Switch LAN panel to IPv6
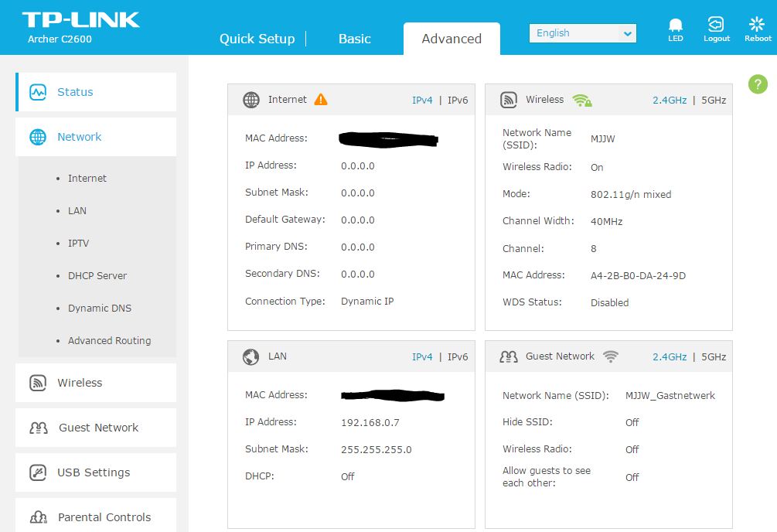This screenshot has width=777, height=532. pos(458,357)
